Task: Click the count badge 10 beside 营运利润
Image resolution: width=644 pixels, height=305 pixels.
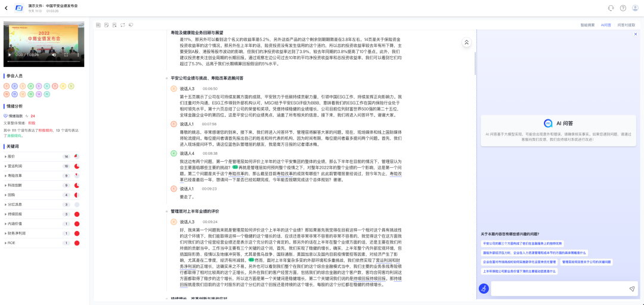Action: point(67,166)
